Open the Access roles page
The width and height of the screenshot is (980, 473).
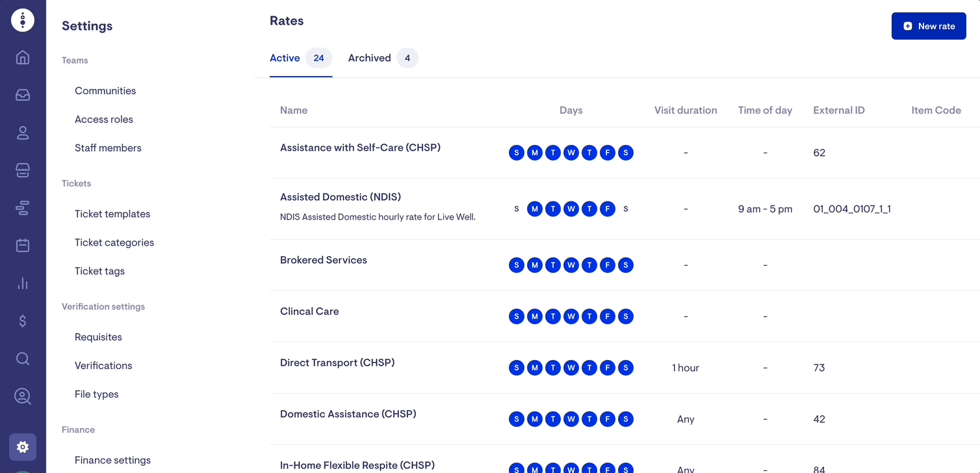104,120
